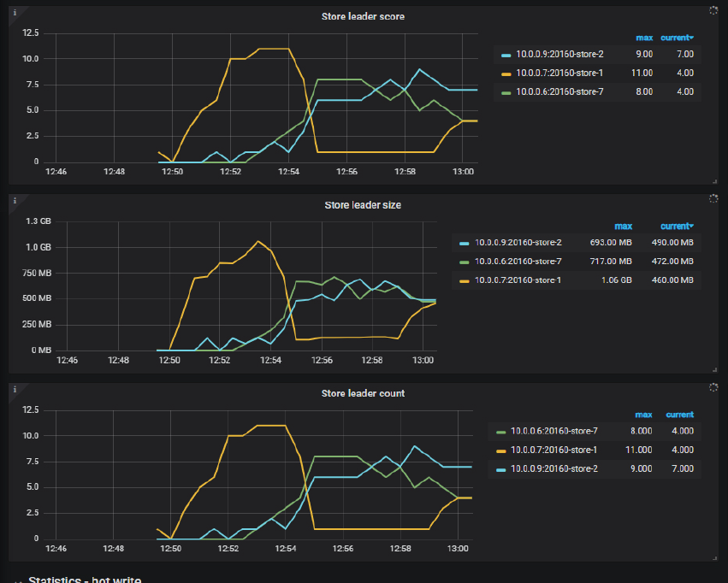The height and width of the screenshot is (583, 728).
Task: Sort Store leader score legend by max
Action: pyautogui.click(x=644, y=38)
